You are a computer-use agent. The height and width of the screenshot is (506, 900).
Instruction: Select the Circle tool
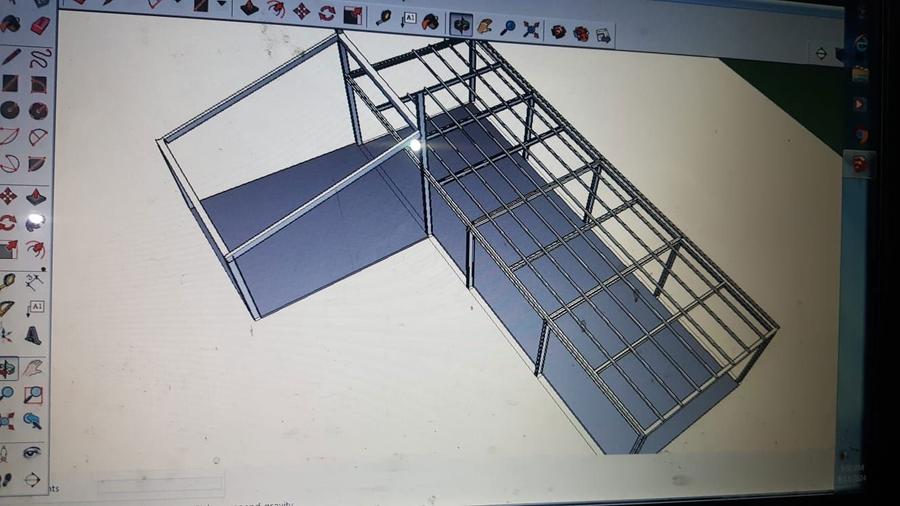click(10, 110)
